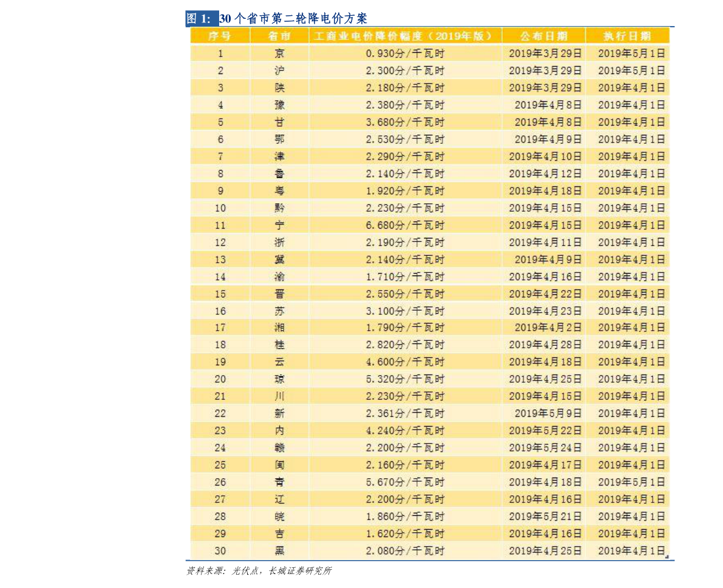Select the value "3.680分/千瓦时"
This screenshot has width=723, height=588.
tap(405, 122)
